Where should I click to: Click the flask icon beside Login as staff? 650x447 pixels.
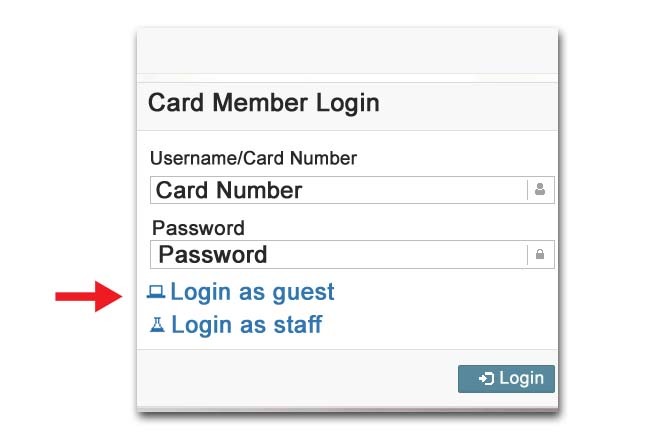click(x=157, y=325)
